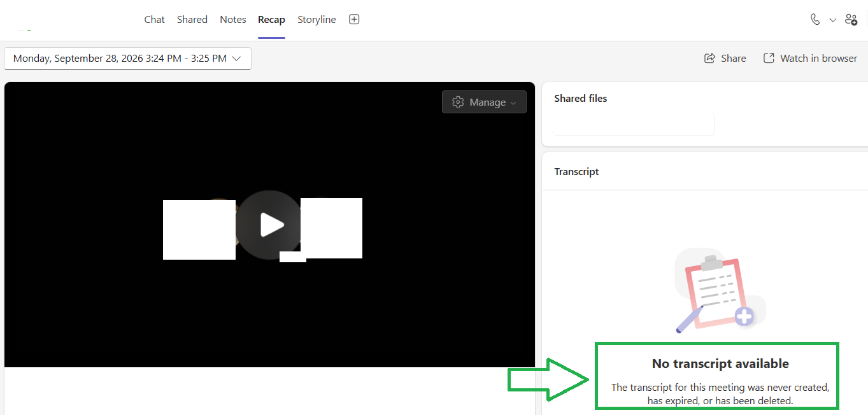Click the Watch in browser label
This screenshot has width=868, height=415.
[x=819, y=59]
